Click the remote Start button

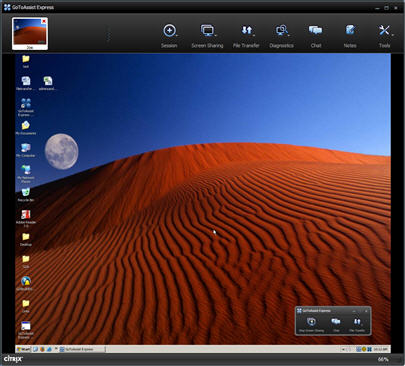point(23,349)
